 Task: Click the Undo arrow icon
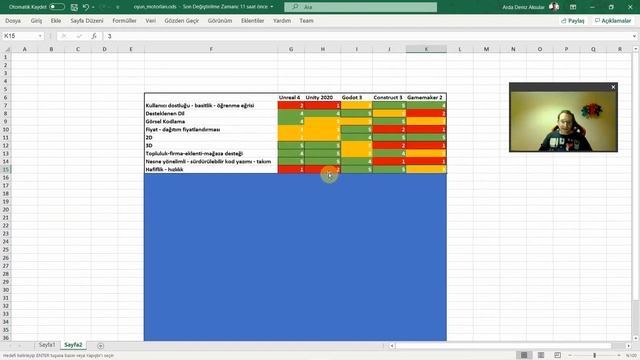[x=86, y=7]
